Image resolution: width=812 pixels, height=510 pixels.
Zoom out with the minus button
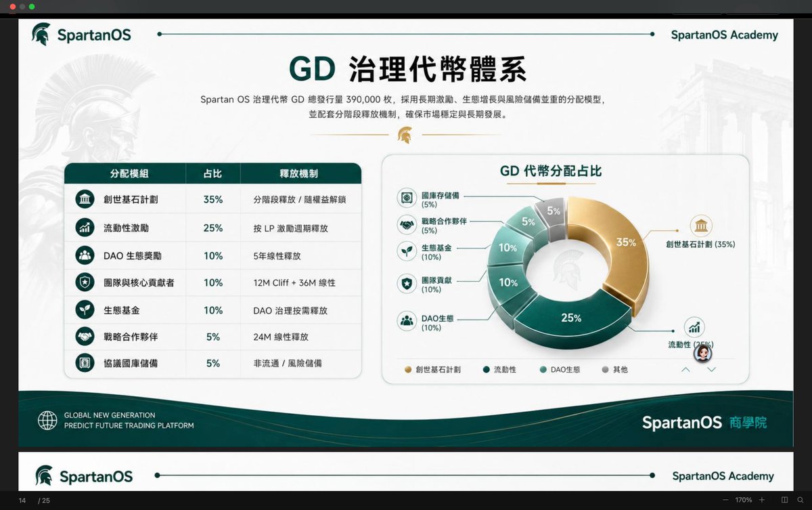[726, 500]
